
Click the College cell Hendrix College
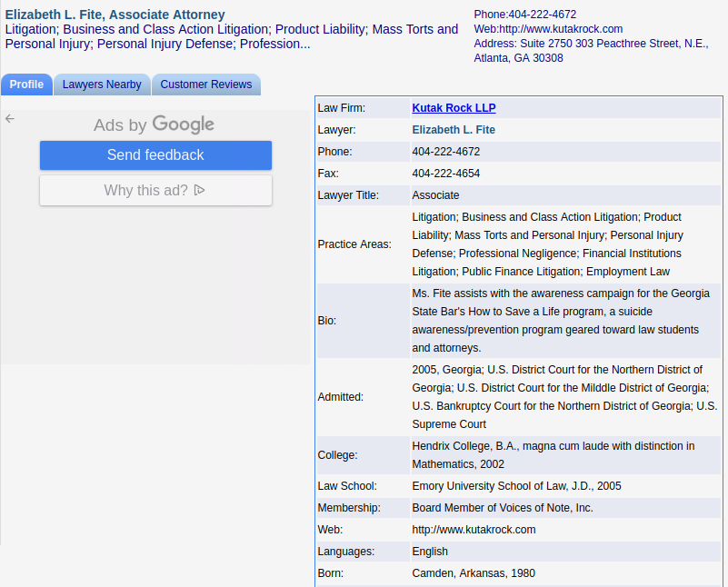(x=565, y=454)
